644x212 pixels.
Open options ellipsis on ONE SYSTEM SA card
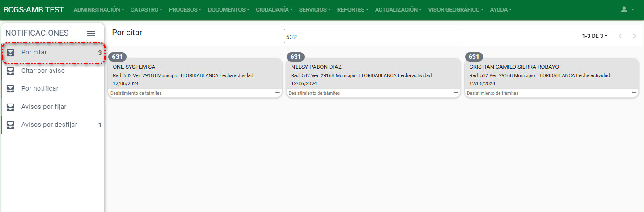(277, 92)
